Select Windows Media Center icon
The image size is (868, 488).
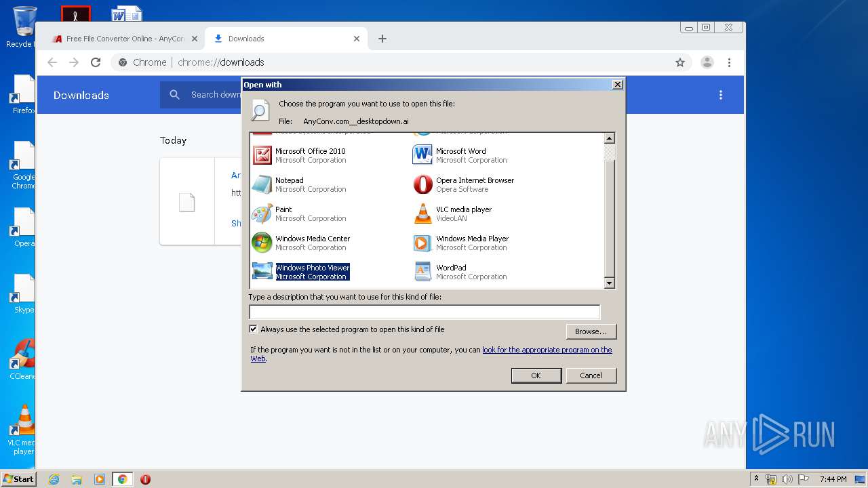[262, 243]
